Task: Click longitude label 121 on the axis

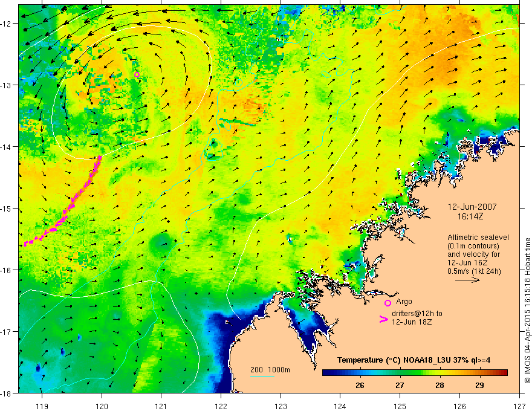Action: [x=161, y=406]
